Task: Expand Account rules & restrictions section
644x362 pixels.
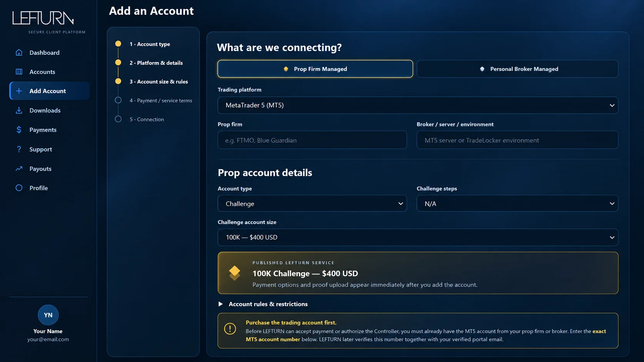Action: (x=263, y=304)
